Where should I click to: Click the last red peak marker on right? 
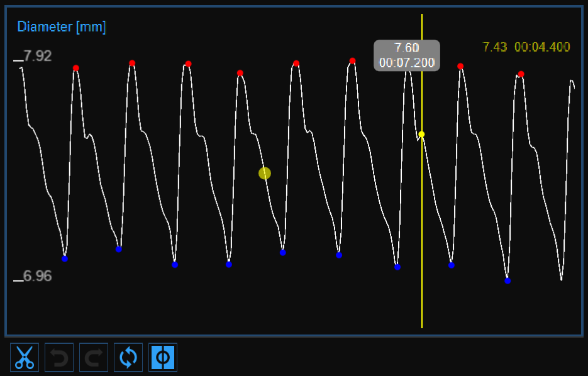(x=521, y=74)
